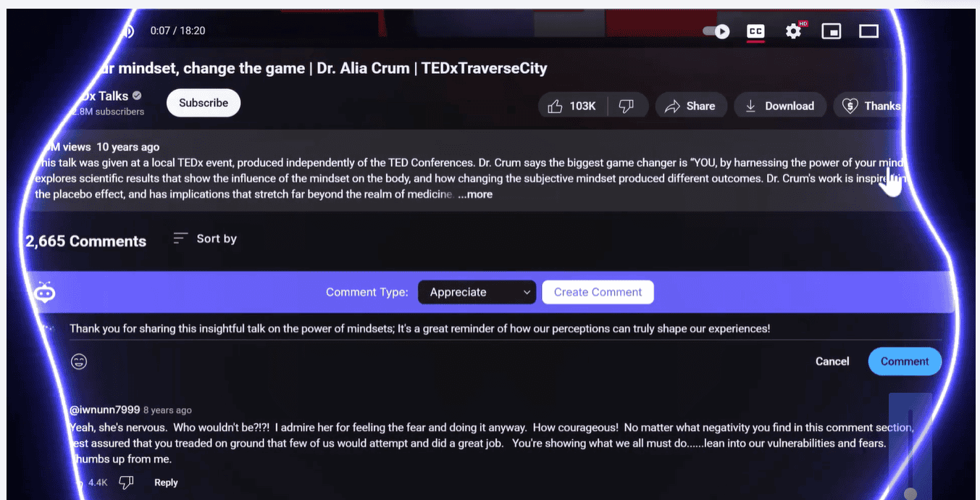Image resolution: width=980 pixels, height=500 pixels.
Task: Click into the comment text field
Action: pyautogui.click(x=420, y=329)
